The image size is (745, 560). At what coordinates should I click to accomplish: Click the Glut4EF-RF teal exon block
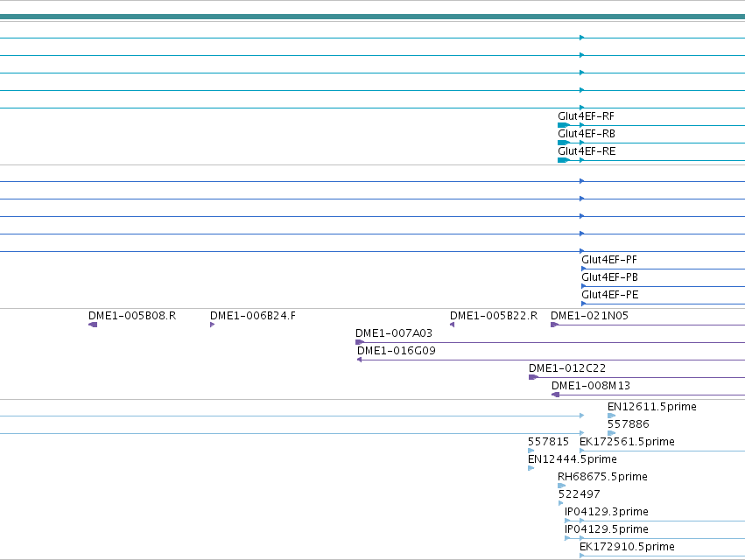tap(564, 125)
